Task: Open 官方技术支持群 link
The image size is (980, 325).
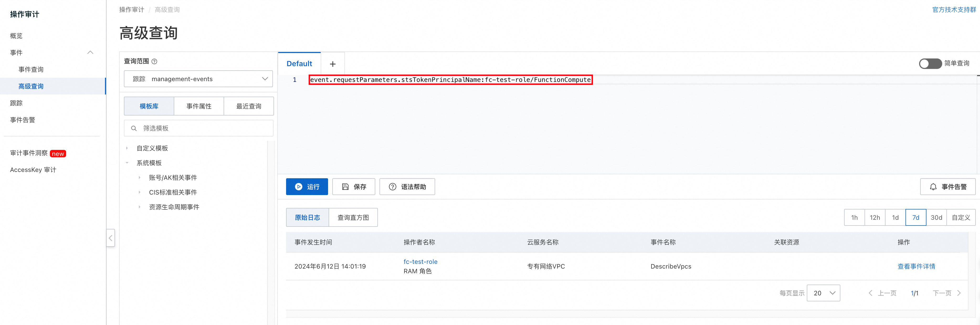Action: [x=954, y=9]
